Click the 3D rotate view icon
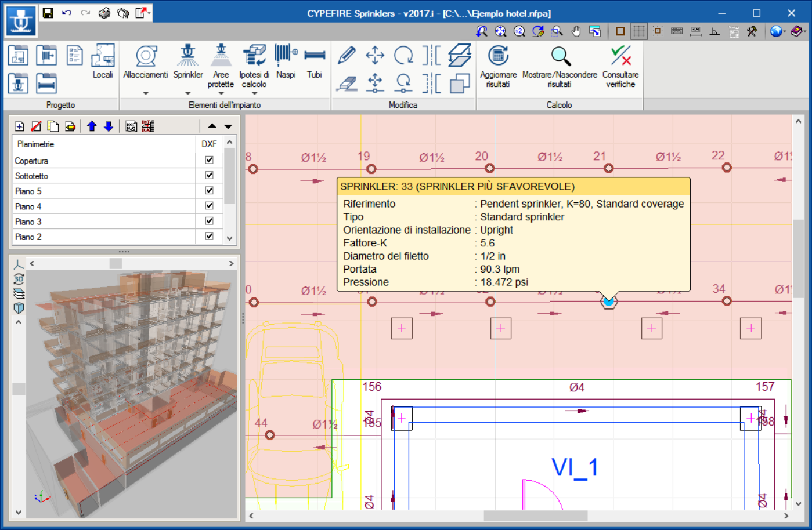 [x=19, y=279]
